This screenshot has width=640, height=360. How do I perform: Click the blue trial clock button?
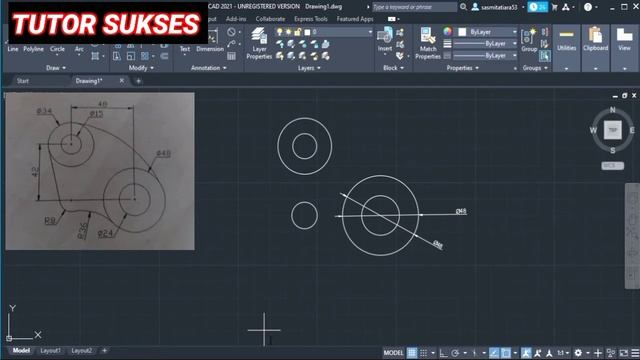pos(538,7)
